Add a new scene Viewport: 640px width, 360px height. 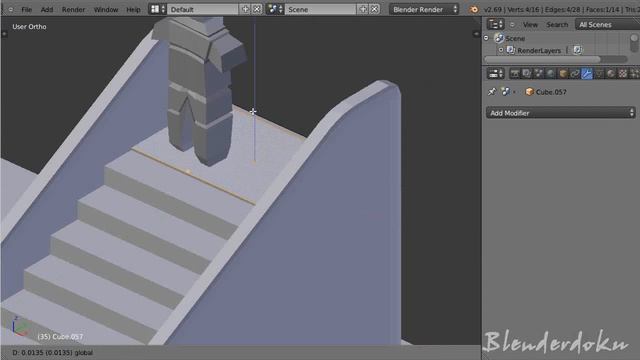(x=362, y=9)
